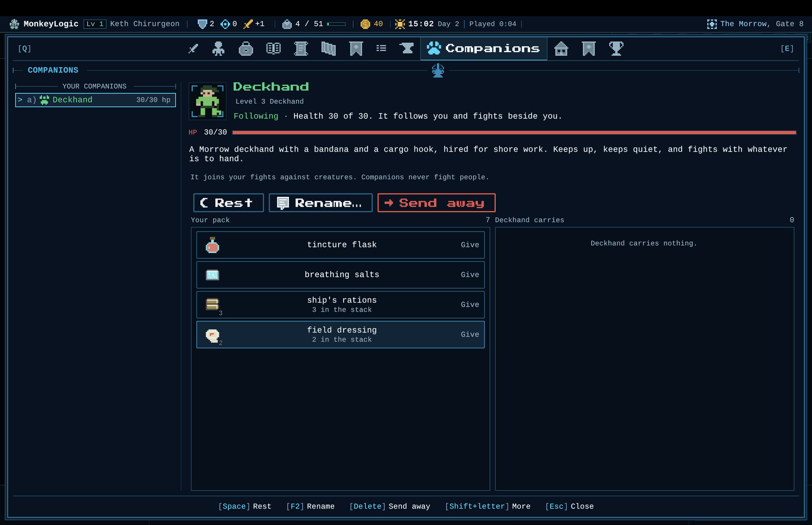Open the cards deck tab
This screenshot has width=812, height=525.
[x=328, y=49]
